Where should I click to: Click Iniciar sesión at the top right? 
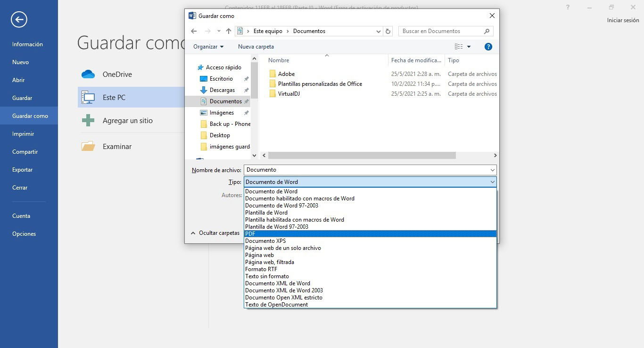[623, 20]
